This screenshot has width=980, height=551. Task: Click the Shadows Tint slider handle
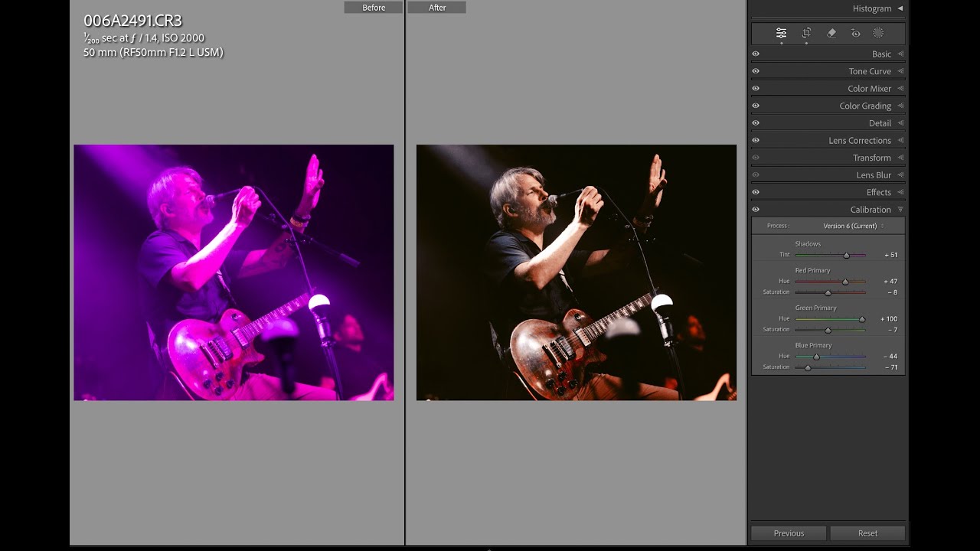pos(846,256)
